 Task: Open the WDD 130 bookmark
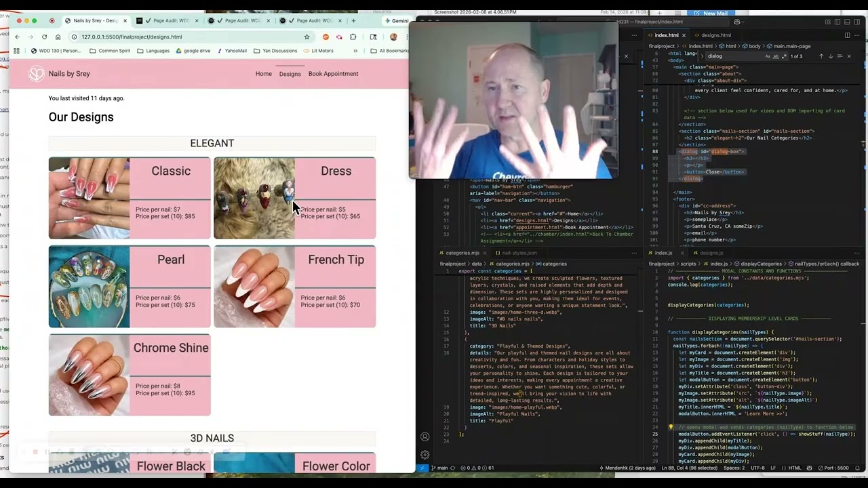(x=57, y=51)
